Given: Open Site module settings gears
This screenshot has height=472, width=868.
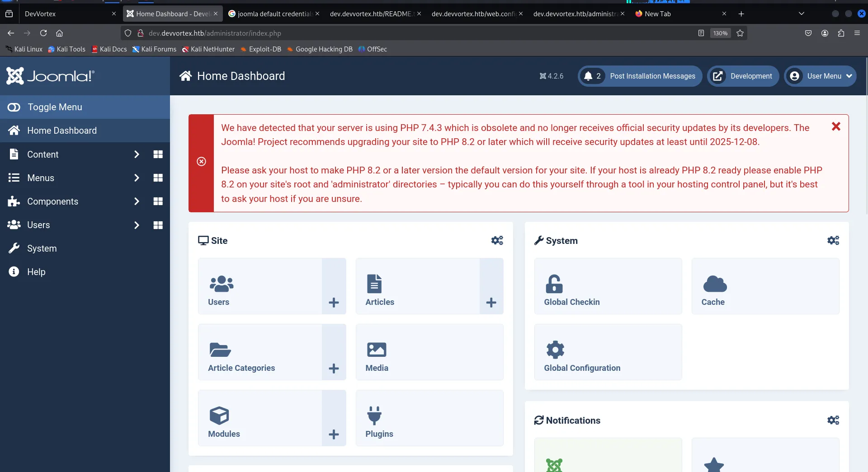Looking at the screenshot, I should (x=497, y=240).
